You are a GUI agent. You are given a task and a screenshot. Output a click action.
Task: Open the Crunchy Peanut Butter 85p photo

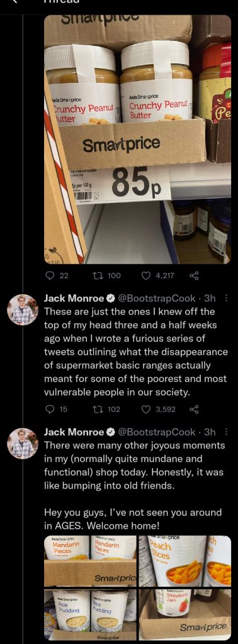(137, 139)
